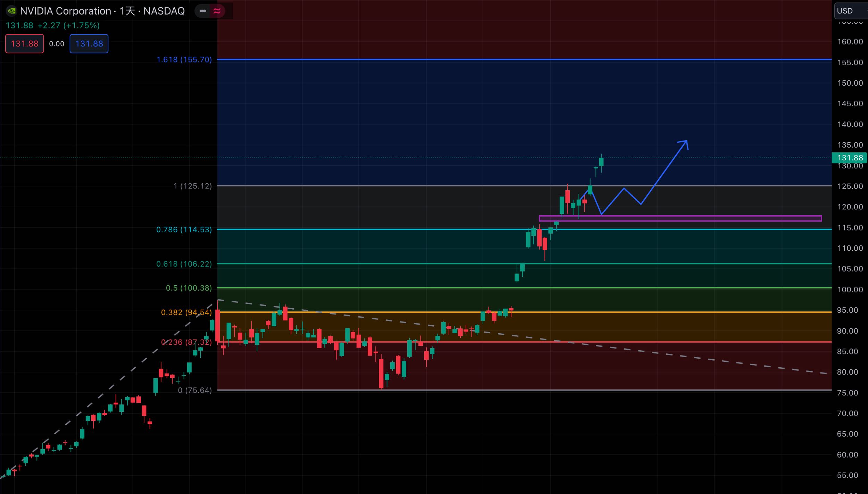Click the 0 (75.64) Fibonacci base label
This screenshot has height=494, width=868.
pyautogui.click(x=194, y=391)
